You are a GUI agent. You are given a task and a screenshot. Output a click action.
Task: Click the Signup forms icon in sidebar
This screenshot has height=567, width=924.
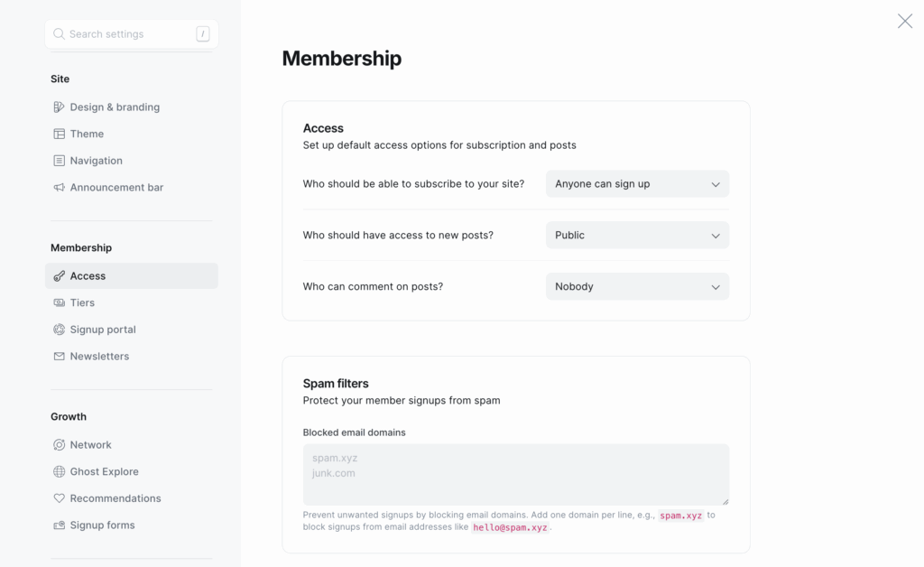(58, 525)
